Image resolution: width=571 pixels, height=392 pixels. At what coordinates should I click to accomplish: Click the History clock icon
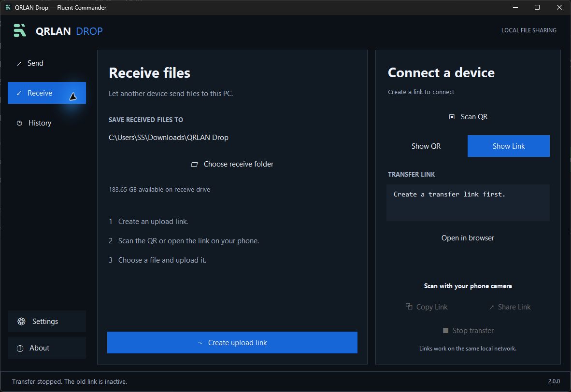pyautogui.click(x=19, y=123)
